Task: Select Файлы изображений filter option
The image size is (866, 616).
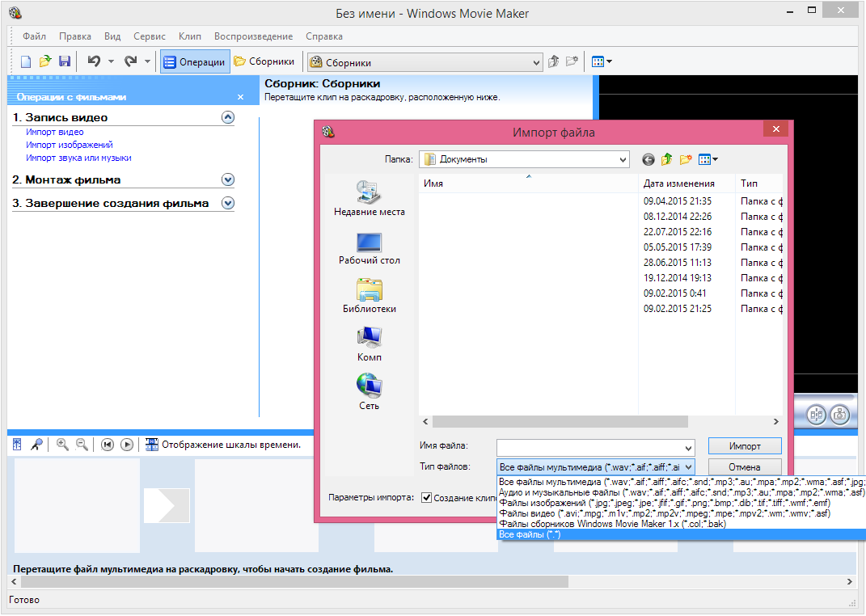Action: [x=682, y=503]
